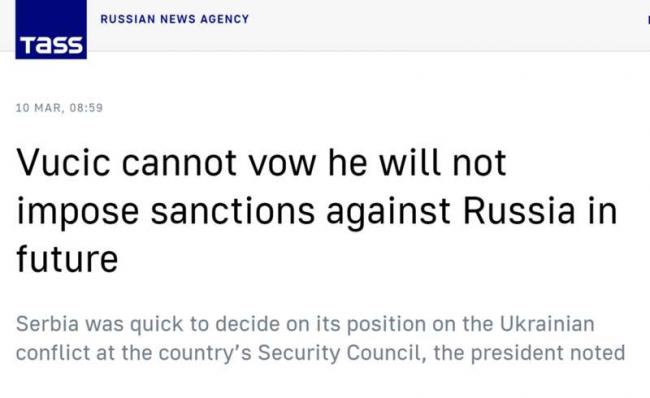Click the word 'conflict' in the subheading
This screenshot has height=398, width=650.
(x=53, y=353)
